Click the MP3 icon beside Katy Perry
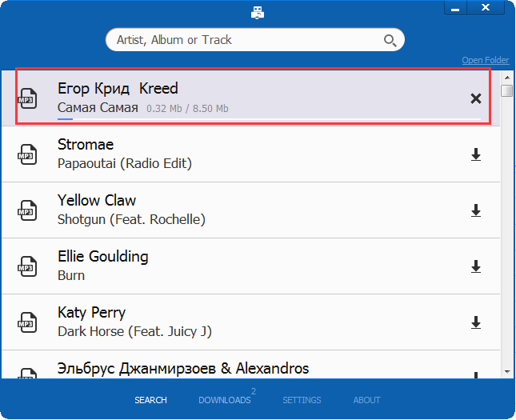This screenshot has width=516, height=420. coord(27,322)
